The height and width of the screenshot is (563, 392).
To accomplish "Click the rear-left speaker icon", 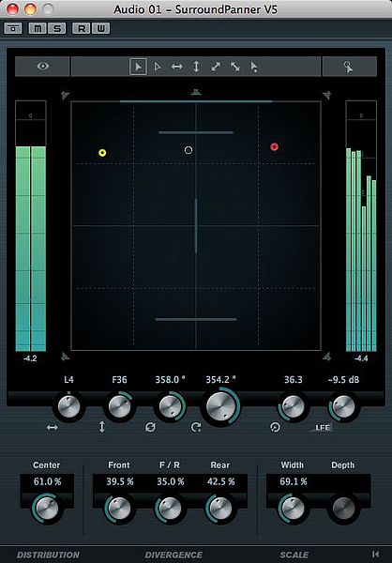I will [65, 357].
